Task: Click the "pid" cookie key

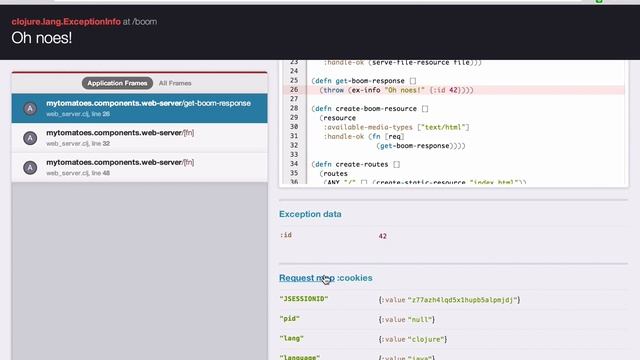Action: pyautogui.click(x=289, y=319)
